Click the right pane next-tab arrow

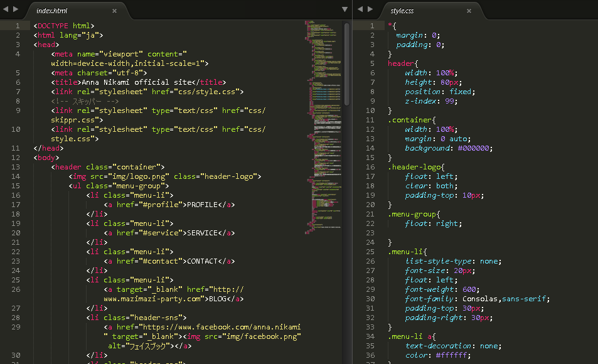tap(370, 9)
